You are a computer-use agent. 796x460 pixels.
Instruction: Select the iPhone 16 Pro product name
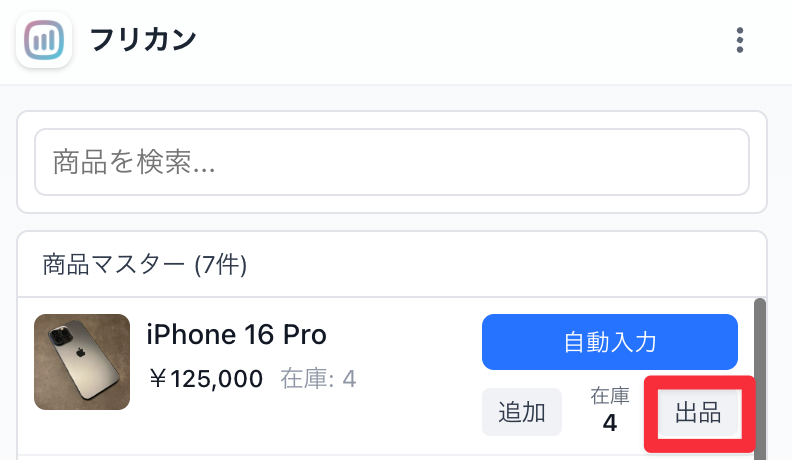tap(236, 334)
